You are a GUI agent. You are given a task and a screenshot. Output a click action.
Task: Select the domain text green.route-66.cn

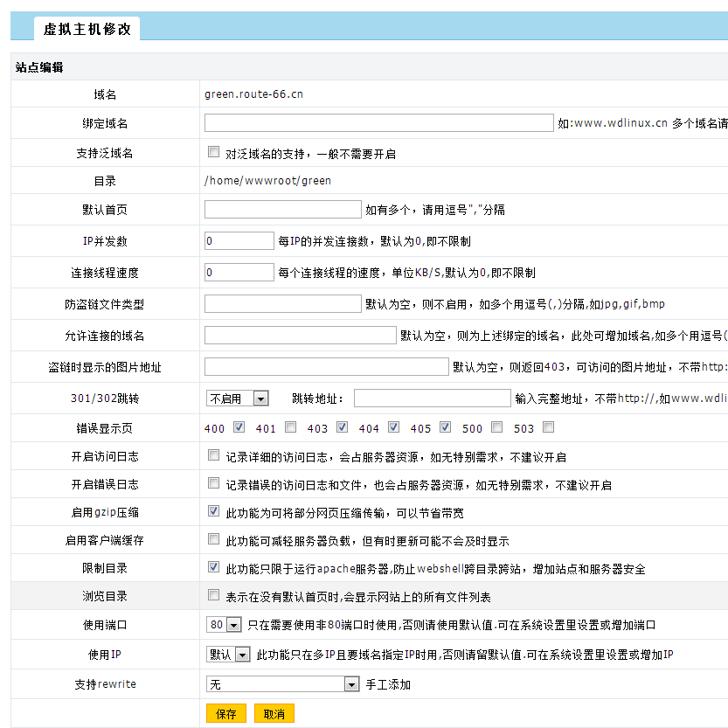[253, 94]
